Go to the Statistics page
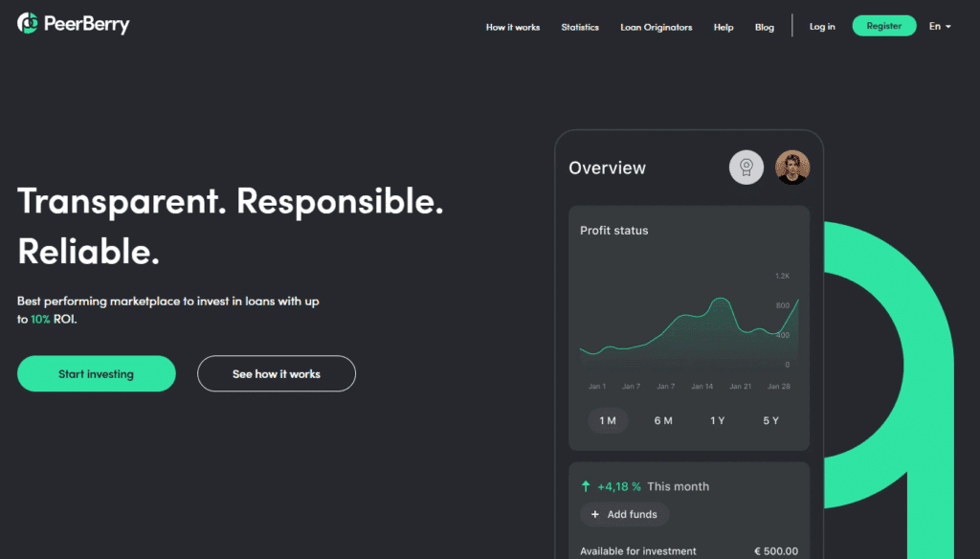The width and height of the screenshot is (980, 559). coord(580,27)
